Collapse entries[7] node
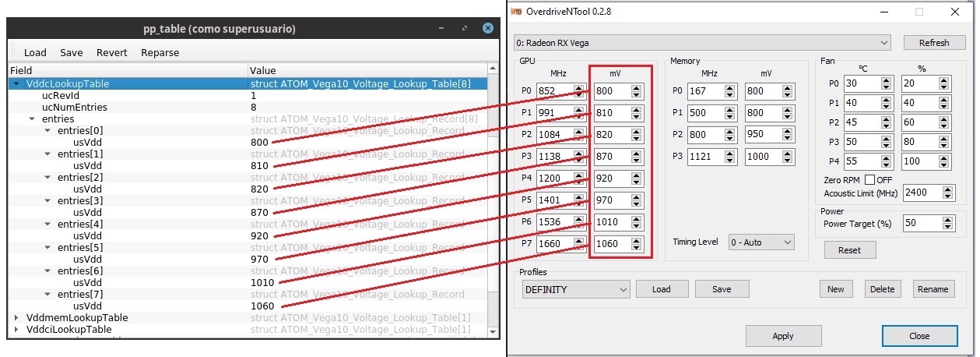The width and height of the screenshot is (980, 357). [x=48, y=294]
